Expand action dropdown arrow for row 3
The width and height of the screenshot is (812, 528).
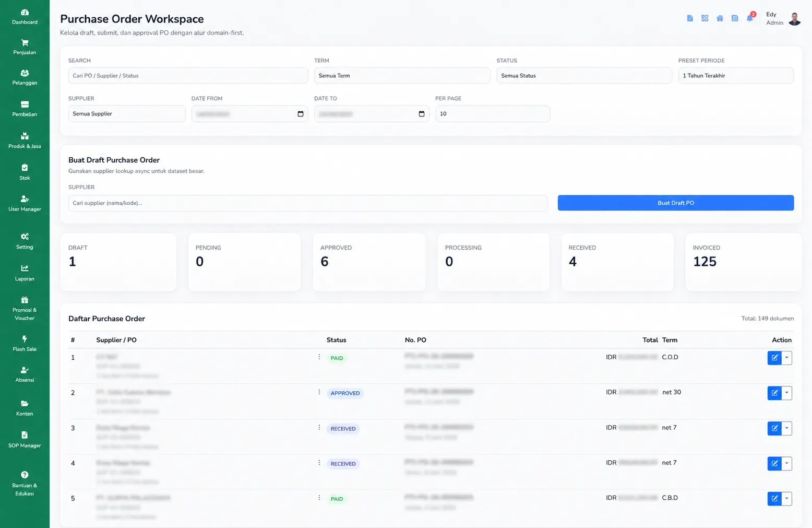(787, 428)
